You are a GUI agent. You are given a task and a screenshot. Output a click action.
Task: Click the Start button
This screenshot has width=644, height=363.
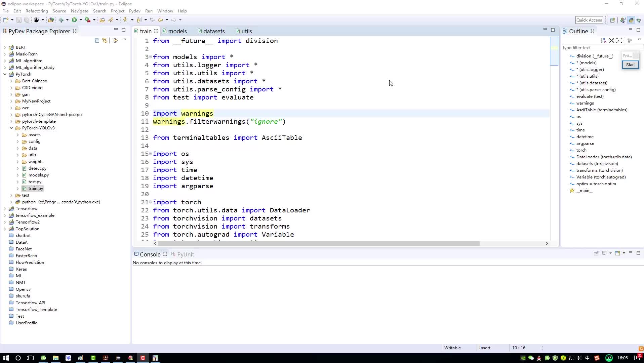[x=630, y=65]
